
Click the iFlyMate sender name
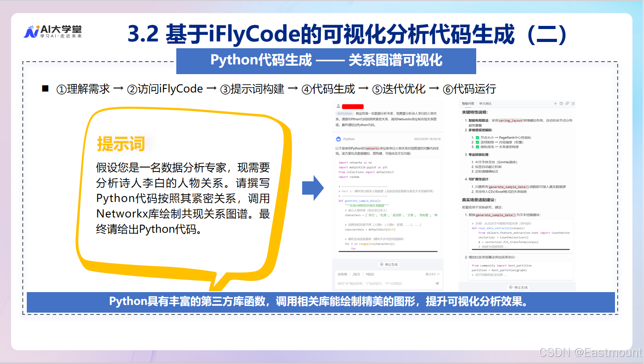click(x=349, y=139)
